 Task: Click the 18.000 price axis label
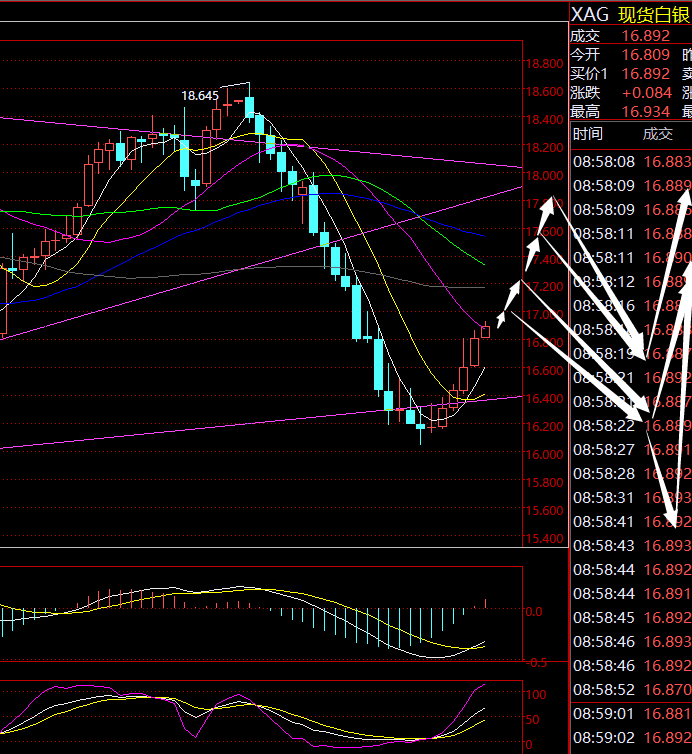pyautogui.click(x=543, y=176)
